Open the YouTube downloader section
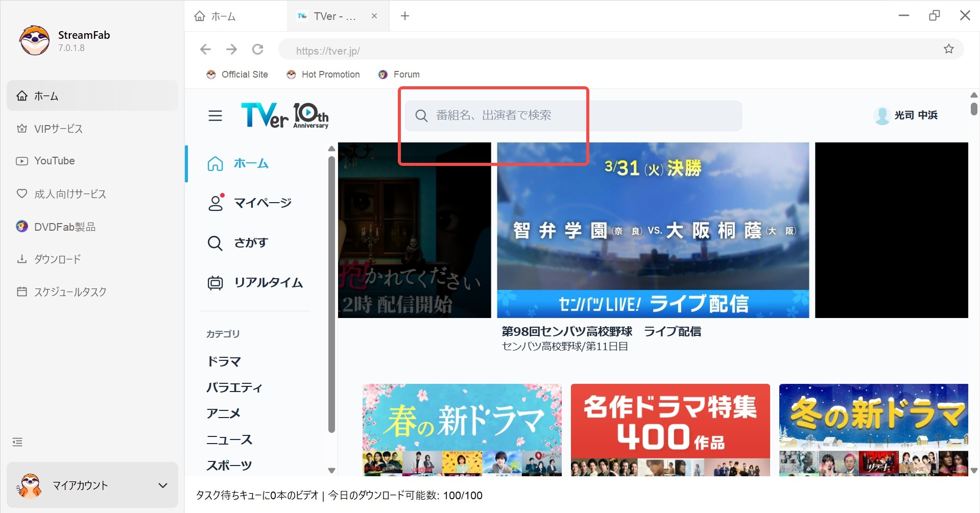The width and height of the screenshot is (980, 513). [53, 161]
